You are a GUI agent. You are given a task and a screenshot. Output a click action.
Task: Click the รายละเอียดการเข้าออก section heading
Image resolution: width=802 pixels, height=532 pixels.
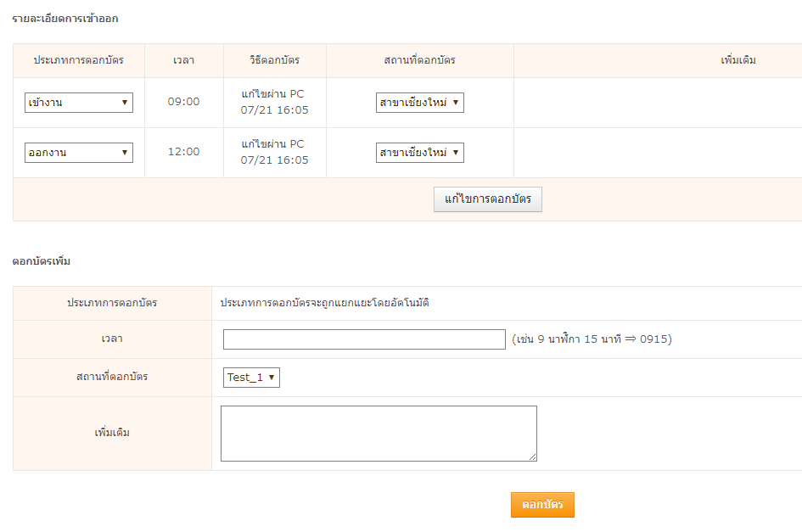coord(65,18)
